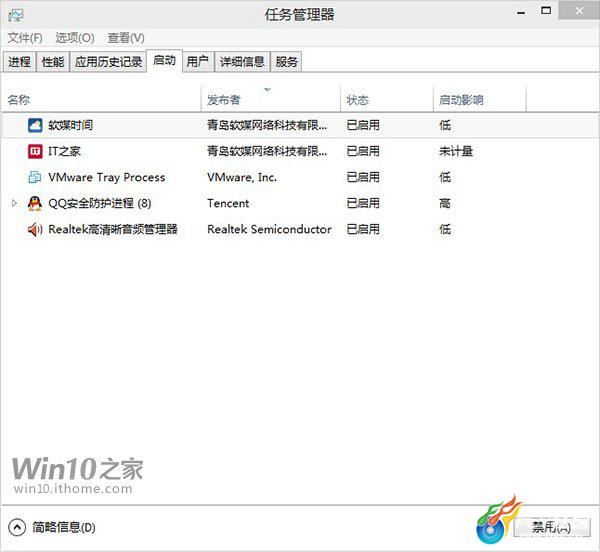Image resolution: width=600 pixels, height=552 pixels.
Task: Open the 文件(F) menu
Action: pyautogui.click(x=25, y=38)
